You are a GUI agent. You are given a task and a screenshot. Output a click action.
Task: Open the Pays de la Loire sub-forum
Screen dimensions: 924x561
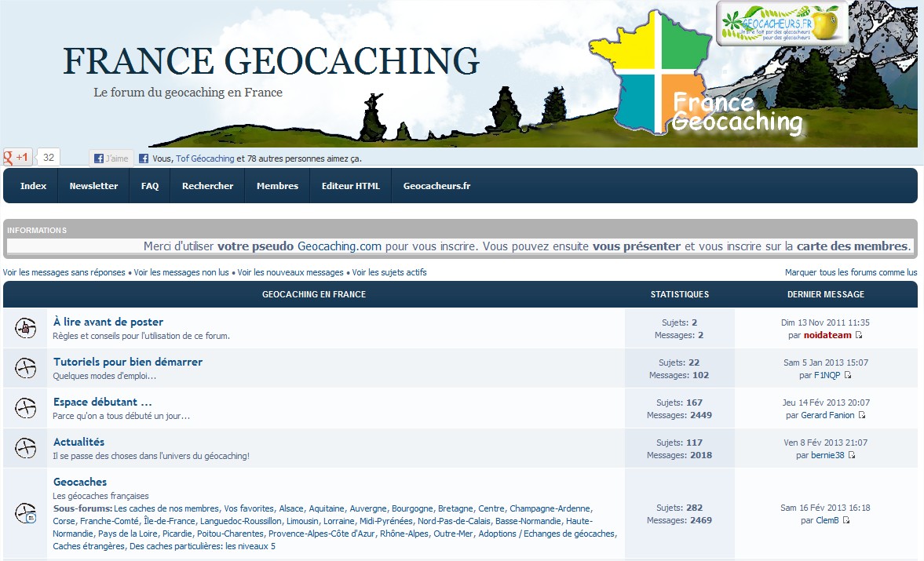coord(128,534)
